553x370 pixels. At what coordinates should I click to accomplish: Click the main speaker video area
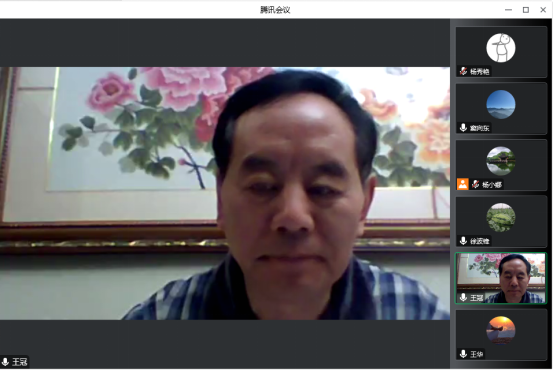(x=225, y=193)
